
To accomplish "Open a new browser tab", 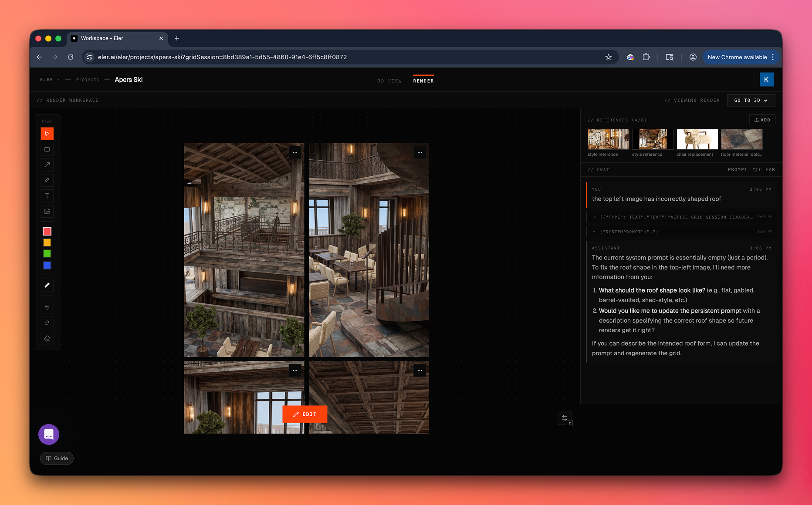I will [x=177, y=38].
